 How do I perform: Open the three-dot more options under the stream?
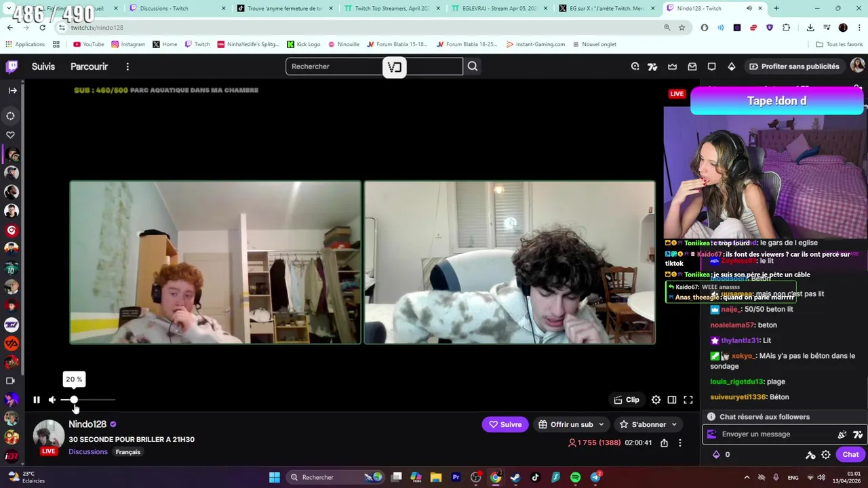click(680, 443)
